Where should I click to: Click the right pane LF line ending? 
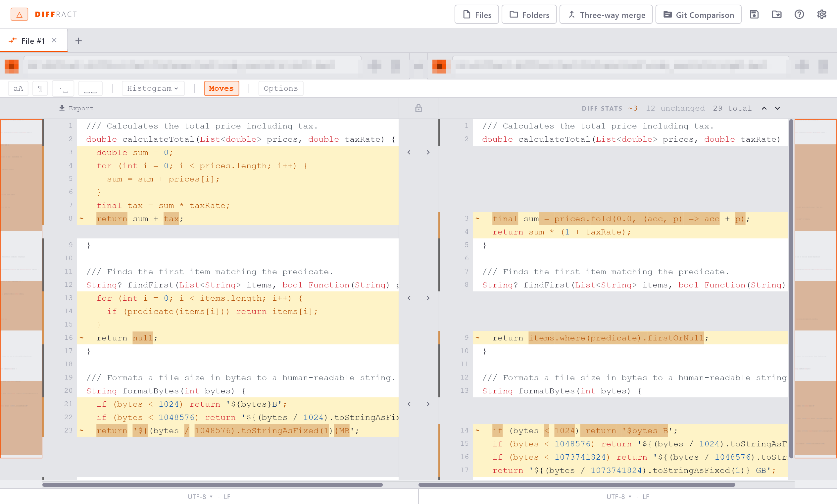point(646,496)
